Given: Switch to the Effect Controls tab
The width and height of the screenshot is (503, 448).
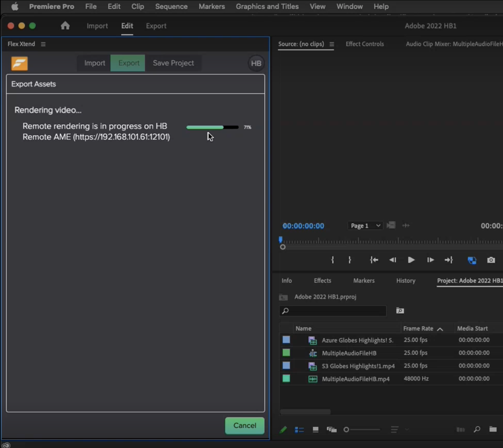Looking at the screenshot, I should [x=365, y=44].
